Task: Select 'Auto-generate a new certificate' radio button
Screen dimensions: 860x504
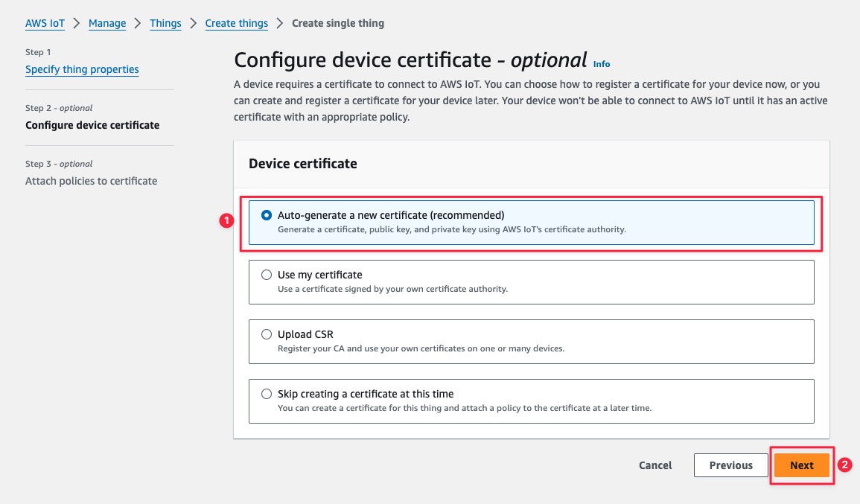Action: coord(267,215)
